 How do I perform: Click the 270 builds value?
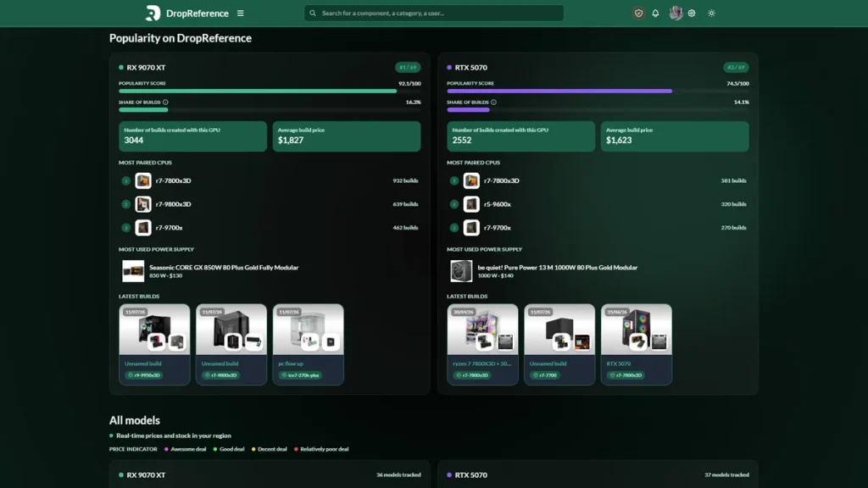tap(733, 227)
